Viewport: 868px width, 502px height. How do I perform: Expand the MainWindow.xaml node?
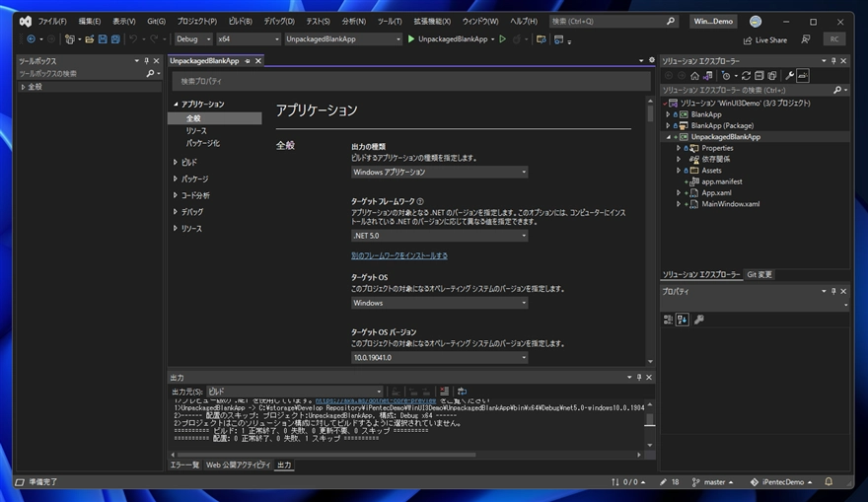point(679,204)
